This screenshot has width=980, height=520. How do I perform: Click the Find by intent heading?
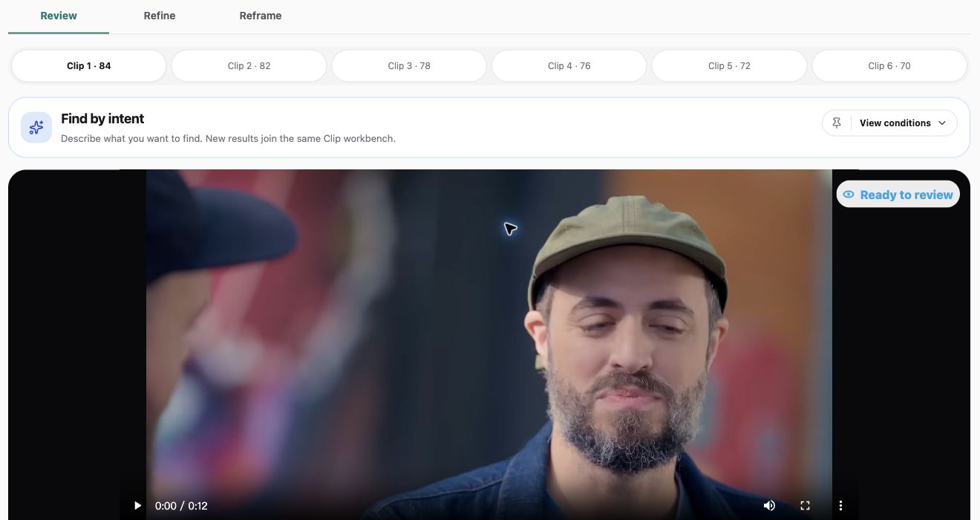coord(102,119)
